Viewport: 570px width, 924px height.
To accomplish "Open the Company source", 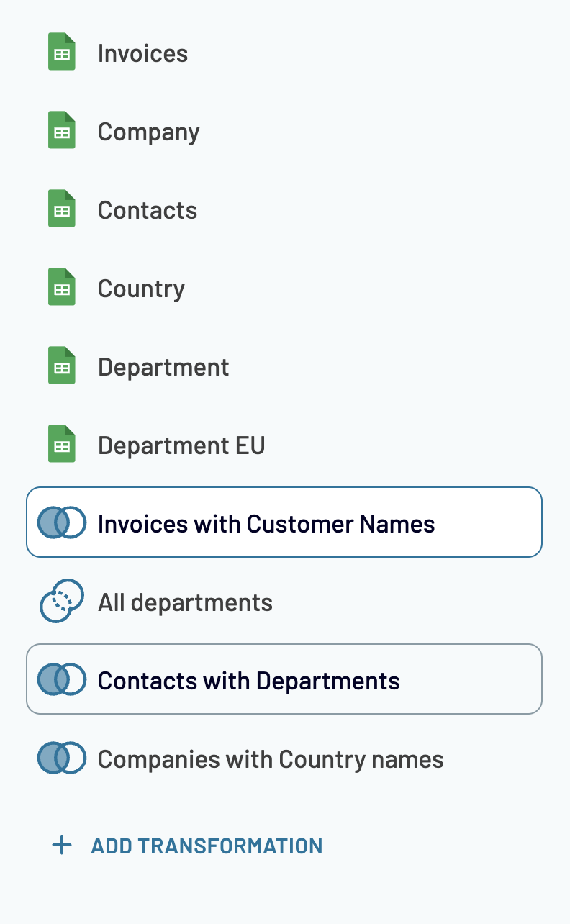I will pyautogui.click(x=148, y=132).
